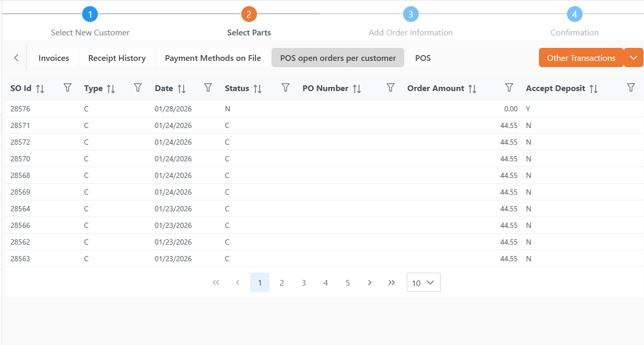Viewport: 644px width, 345px height.
Task: Open the filter for the PO Number column
Action: pyautogui.click(x=390, y=88)
